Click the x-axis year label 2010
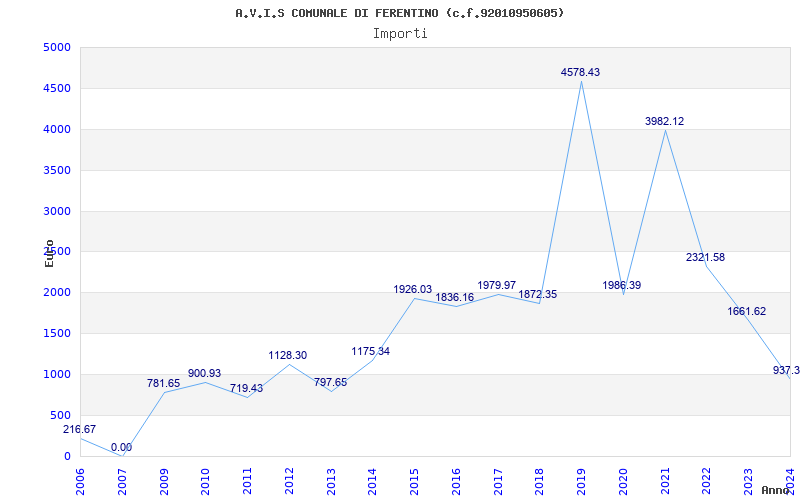This screenshot has width=800, height=500. click(x=206, y=481)
